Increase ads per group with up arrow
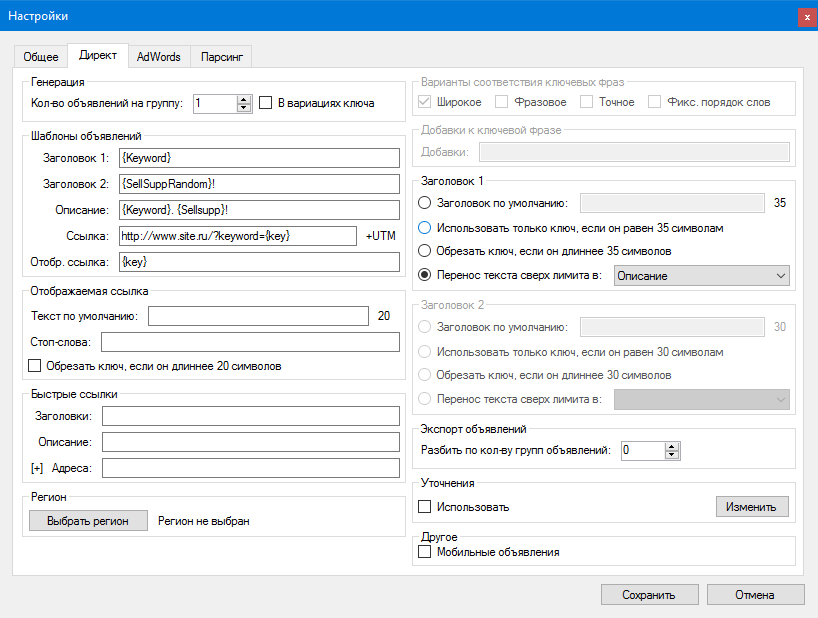 (x=244, y=98)
